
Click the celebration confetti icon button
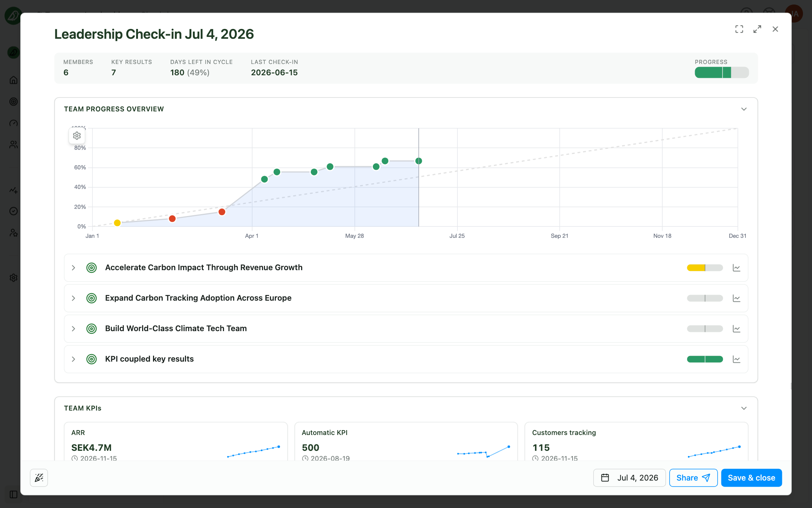pos(39,478)
